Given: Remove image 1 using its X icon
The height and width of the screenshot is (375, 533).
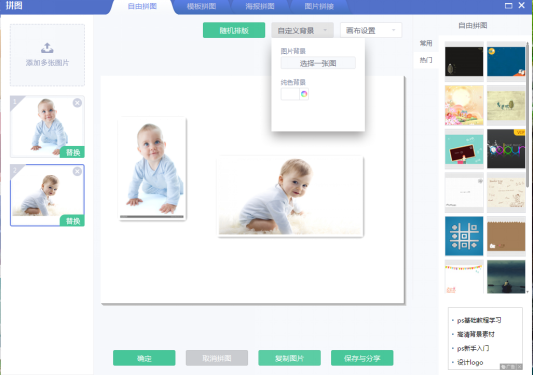Looking at the screenshot, I should point(78,103).
